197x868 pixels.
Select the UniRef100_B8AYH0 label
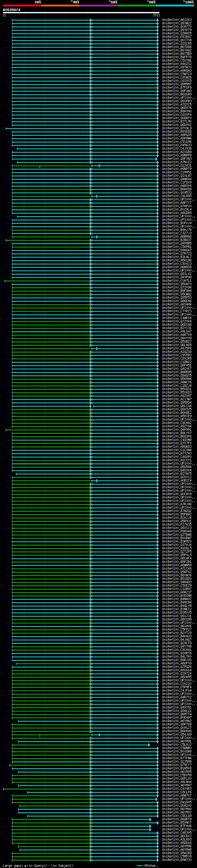click(x=177, y=111)
